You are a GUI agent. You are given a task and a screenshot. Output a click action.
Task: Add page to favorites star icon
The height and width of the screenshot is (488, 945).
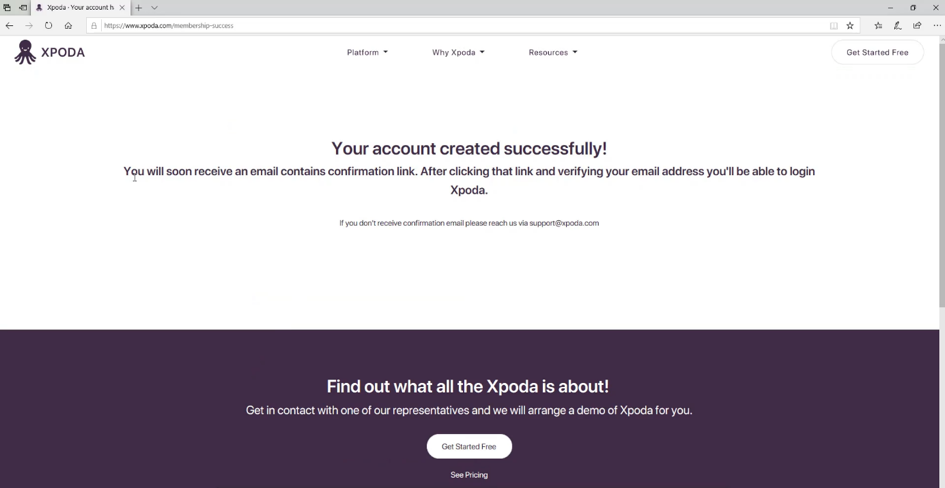click(x=850, y=25)
